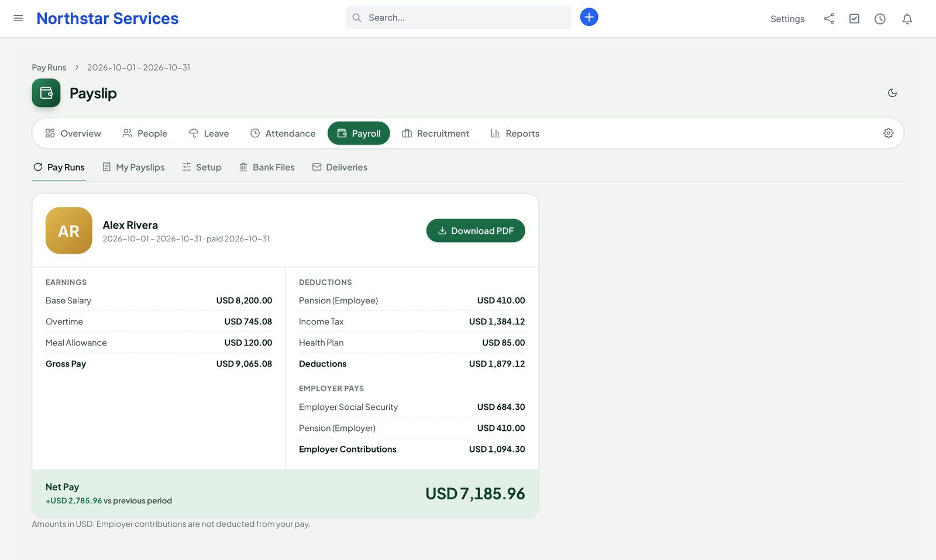
Task: Click Employer Social Security amount USD 684.30
Action: pyautogui.click(x=501, y=407)
